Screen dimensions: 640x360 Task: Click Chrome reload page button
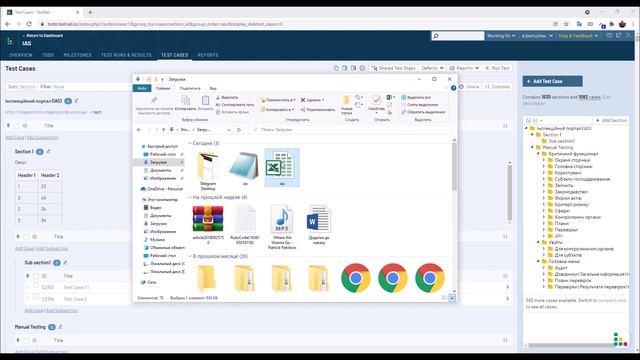point(29,24)
